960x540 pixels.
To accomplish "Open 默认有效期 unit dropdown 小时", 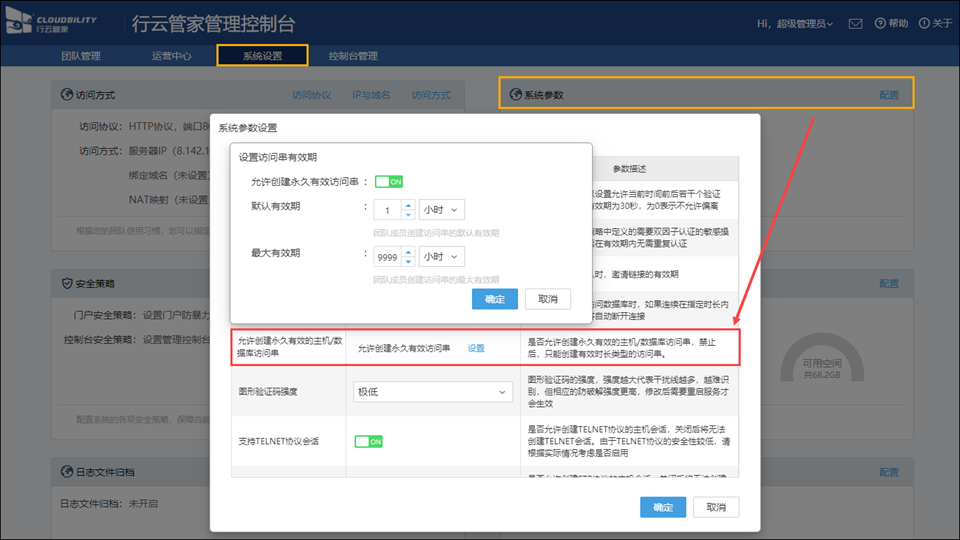I will 442,210.
